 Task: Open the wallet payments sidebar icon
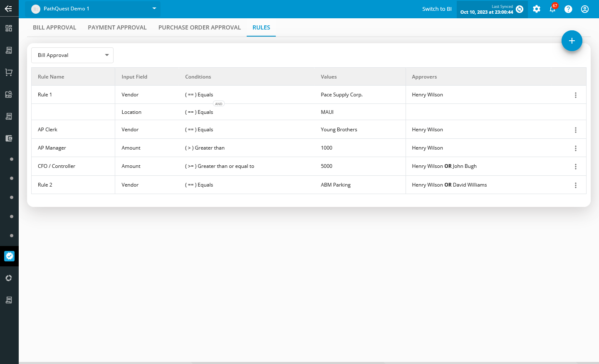pyautogui.click(x=9, y=138)
